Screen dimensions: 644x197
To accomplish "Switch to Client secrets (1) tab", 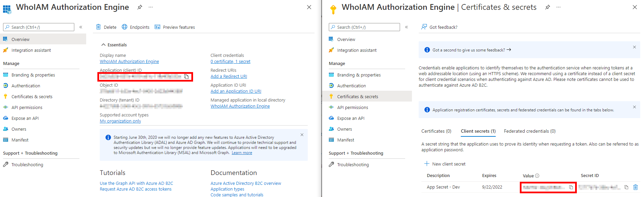I will 478,131.
